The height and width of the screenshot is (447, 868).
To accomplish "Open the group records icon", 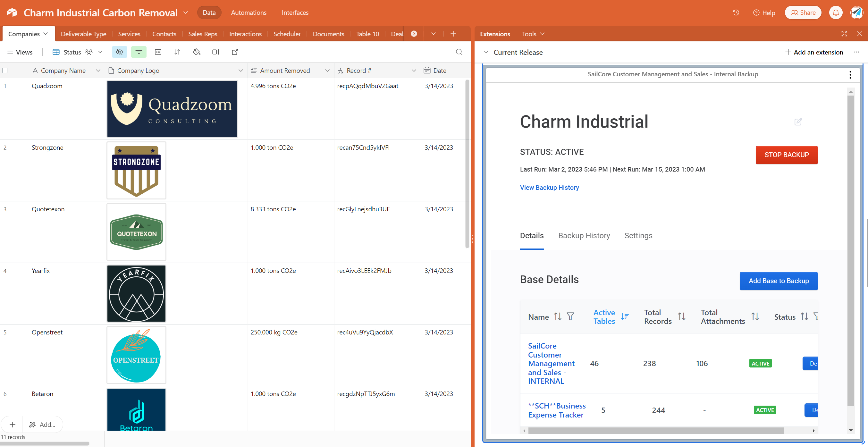I will 158,52.
